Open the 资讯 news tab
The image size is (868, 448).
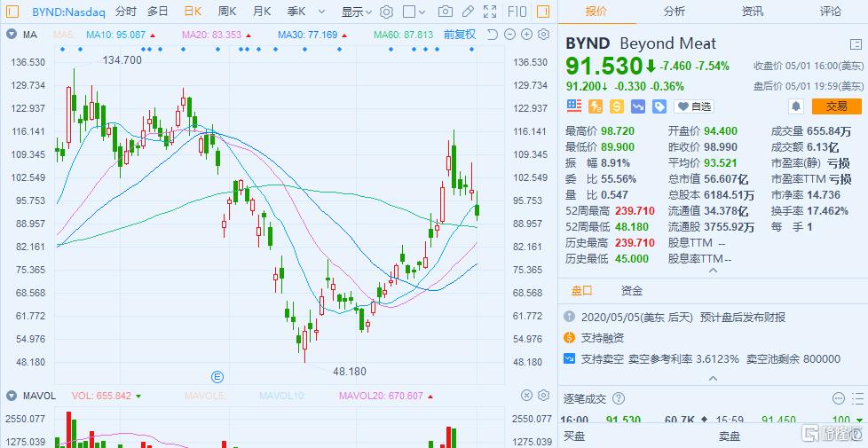pyautogui.click(x=753, y=11)
